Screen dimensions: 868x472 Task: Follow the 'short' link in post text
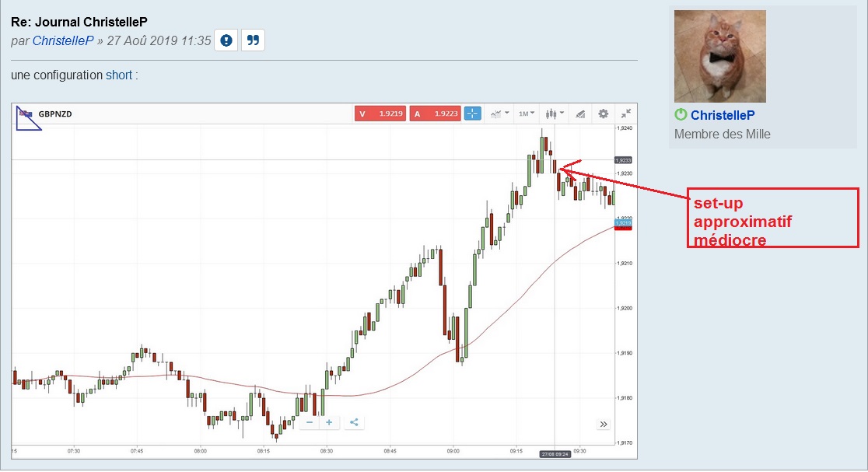tap(119, 75)
